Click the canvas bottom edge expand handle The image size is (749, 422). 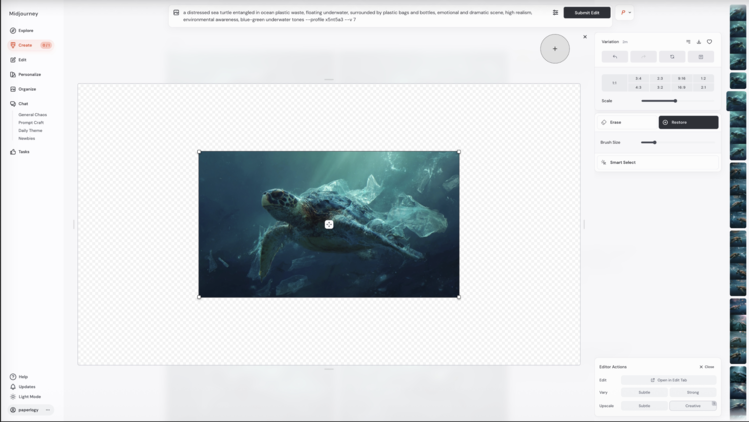click(329, 369)
